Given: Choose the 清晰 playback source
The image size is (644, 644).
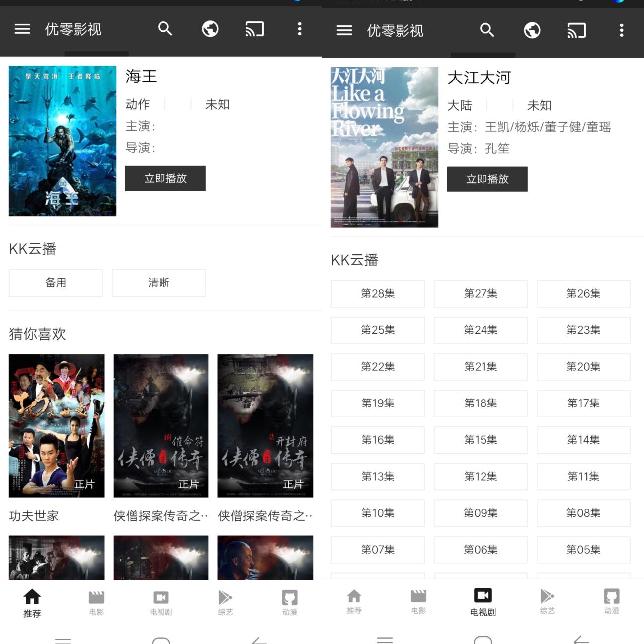Looking at the screenshot, I should (159, 283).
